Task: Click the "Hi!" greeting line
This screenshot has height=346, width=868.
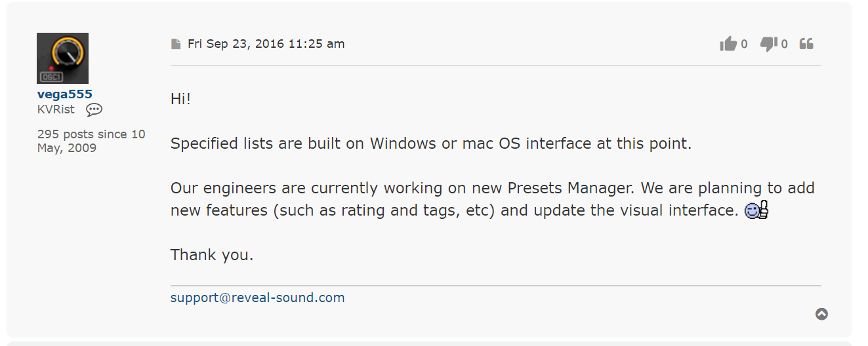Action: click(x=180, y=100)
